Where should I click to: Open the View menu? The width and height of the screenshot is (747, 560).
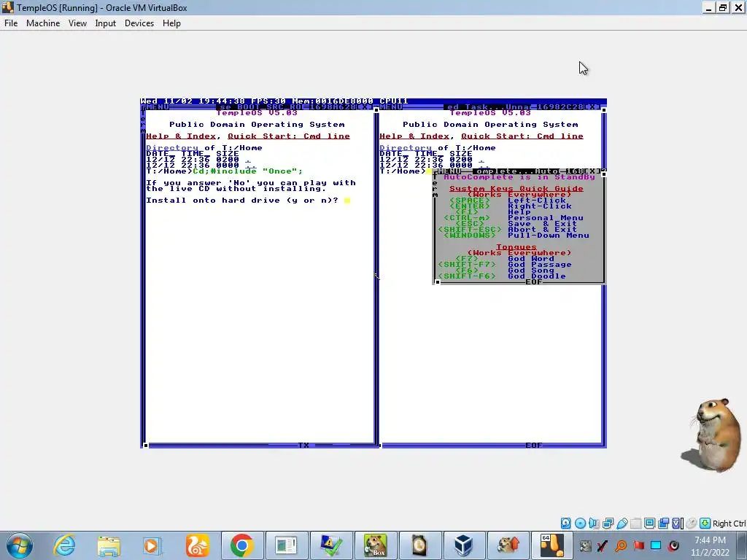[77, 23]
